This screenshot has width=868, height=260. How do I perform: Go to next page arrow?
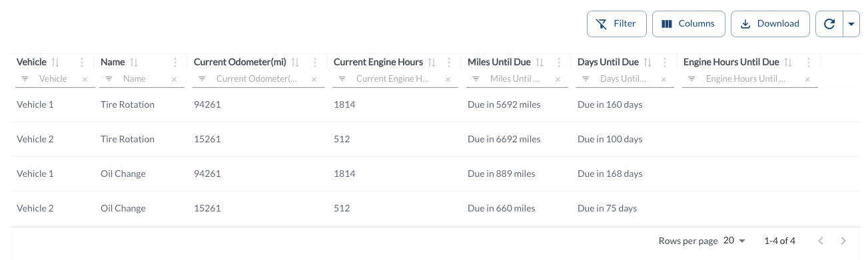(x=843, y=240)
